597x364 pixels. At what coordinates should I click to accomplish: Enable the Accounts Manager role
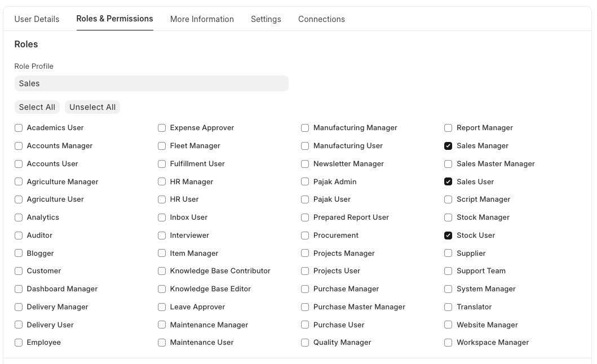pyautogui.click(x=18, y=145)
